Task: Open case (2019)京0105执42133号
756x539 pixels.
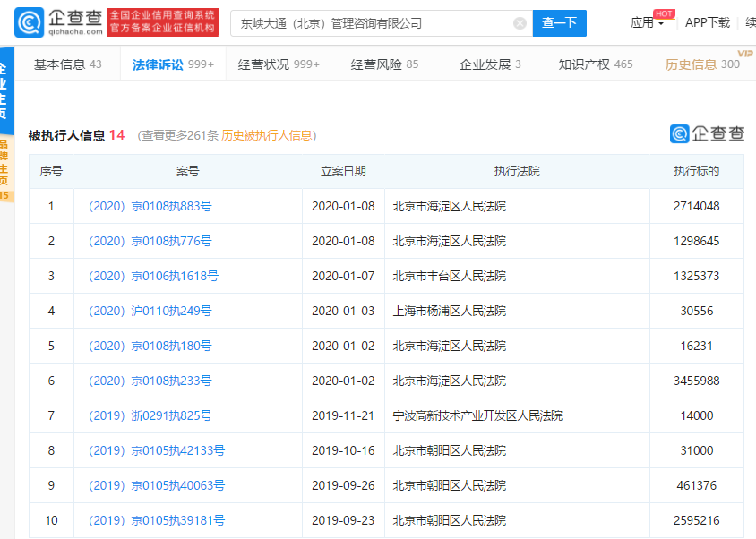Action: 157,450
